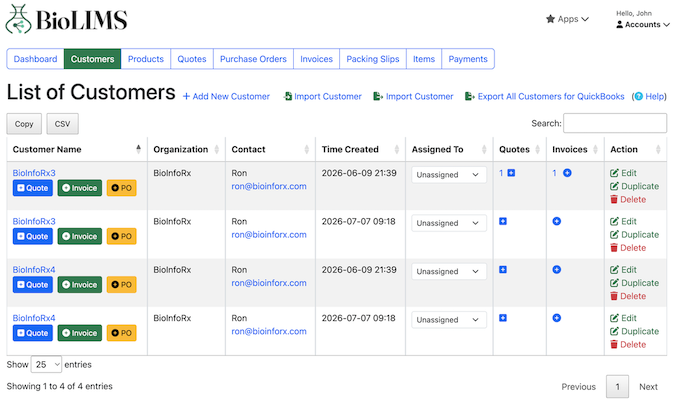
Task: Click Add New Customer link
Action: pos(226,96)
